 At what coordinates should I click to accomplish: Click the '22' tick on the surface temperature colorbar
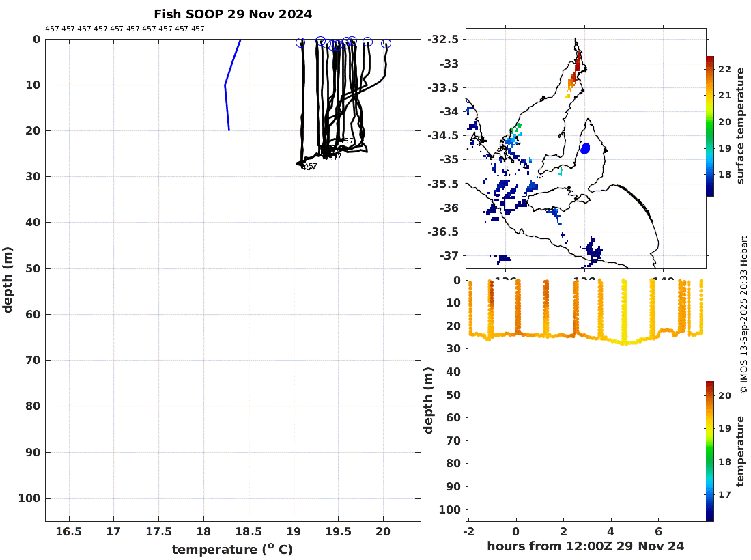click(x=724, y=70)
